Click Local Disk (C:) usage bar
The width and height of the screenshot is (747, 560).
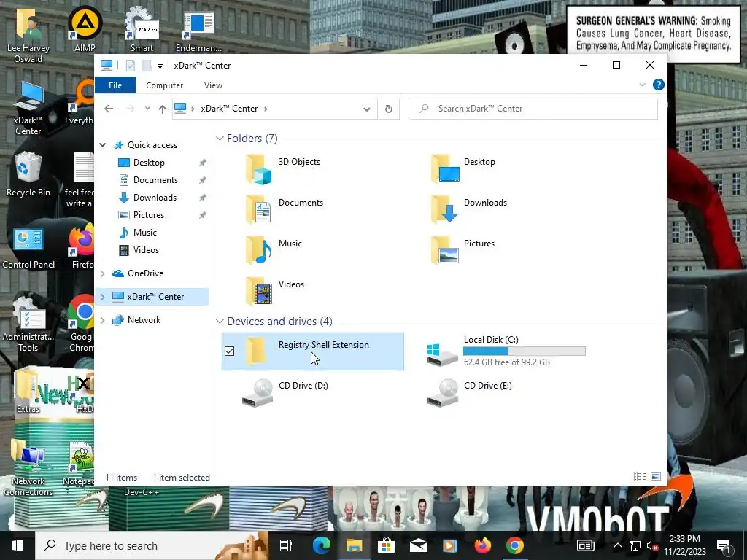(x=524, y=351)
